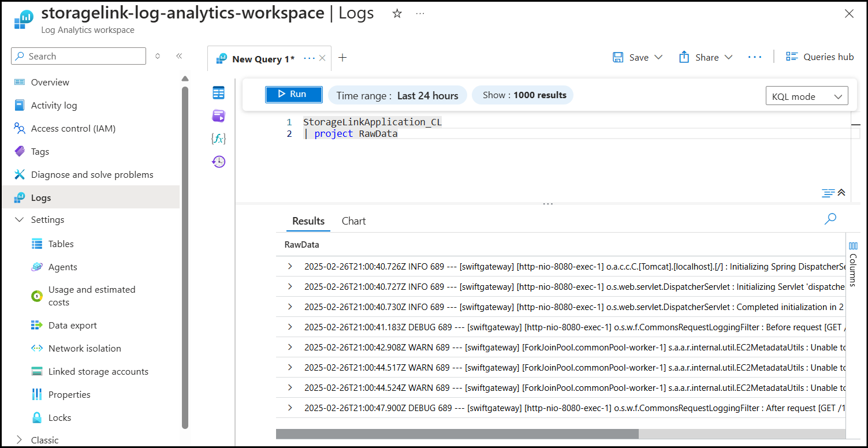Click query line 2 project RawData
The height and width of the screenshot is (448, 868).
[x=351, y=134]
